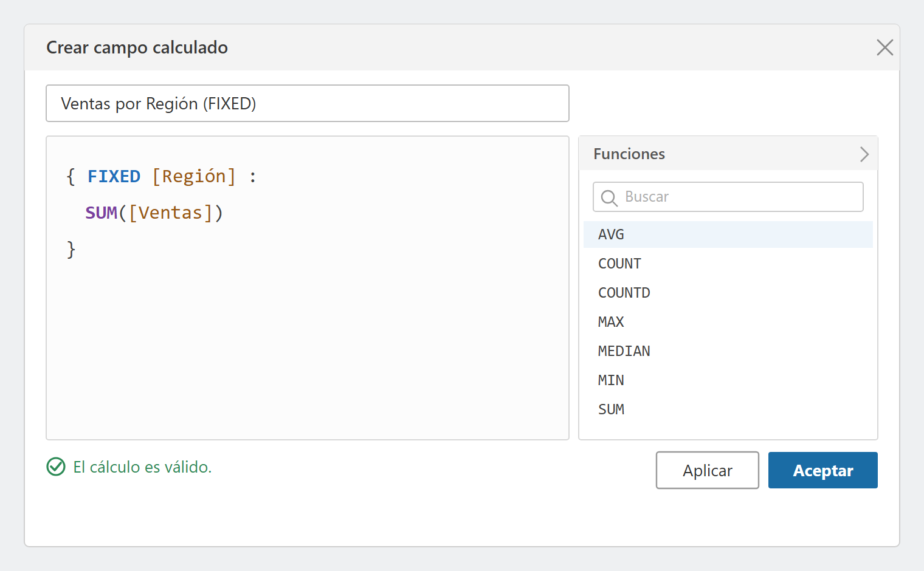Click the Funciones panel heading

629,154
